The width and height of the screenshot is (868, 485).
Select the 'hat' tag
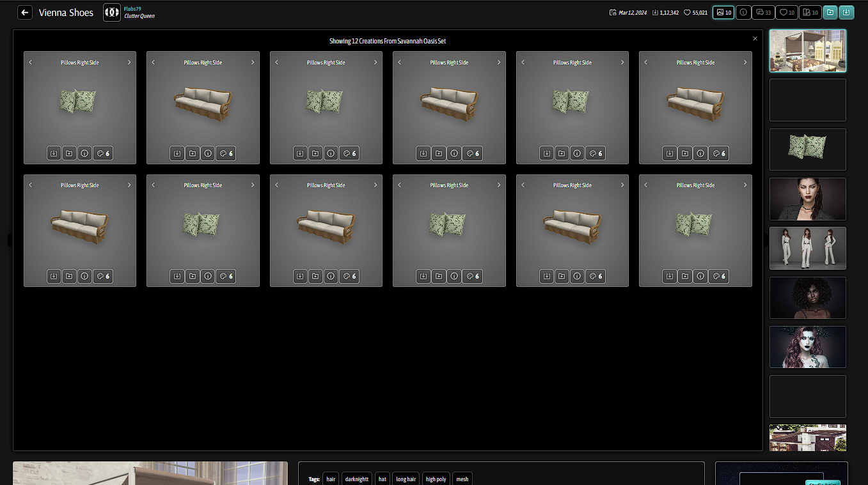pos(383,479)
